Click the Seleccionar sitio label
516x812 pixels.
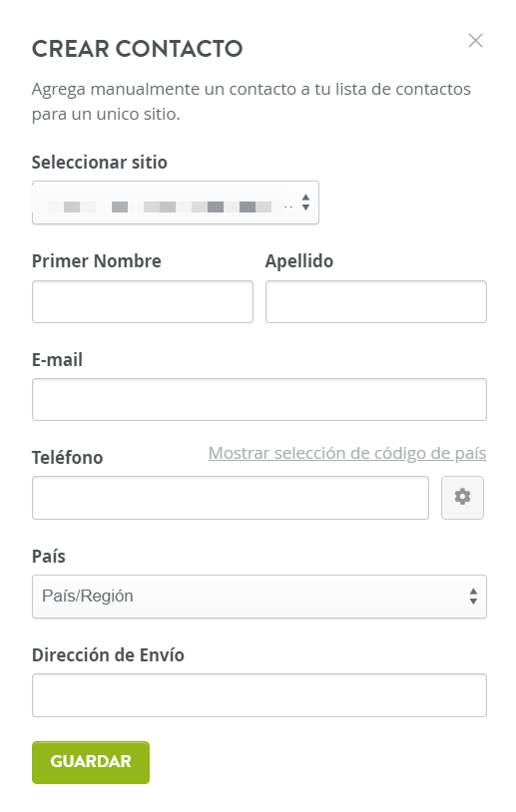point(100,162)
